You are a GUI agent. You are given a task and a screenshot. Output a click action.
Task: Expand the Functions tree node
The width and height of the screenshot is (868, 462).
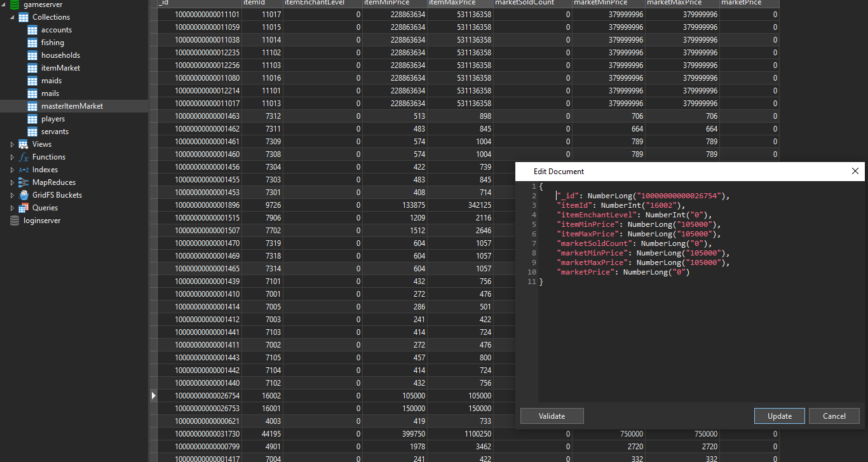[12, 157]
